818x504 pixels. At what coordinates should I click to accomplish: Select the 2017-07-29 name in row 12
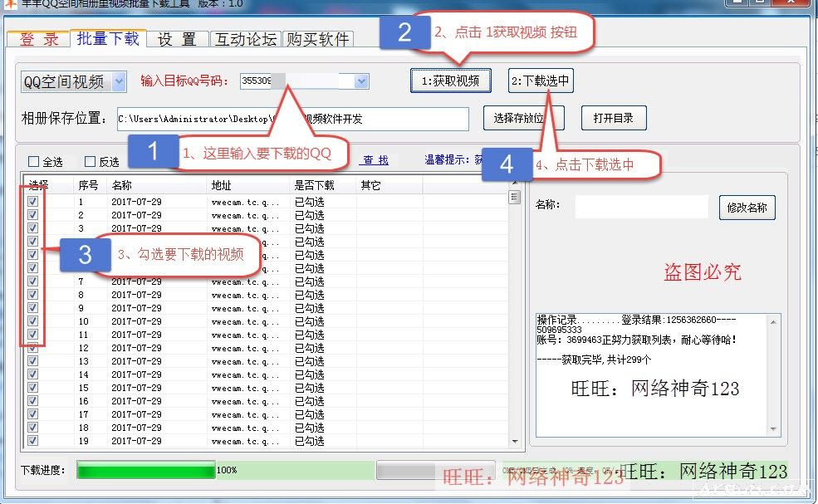tap(137, 348)
